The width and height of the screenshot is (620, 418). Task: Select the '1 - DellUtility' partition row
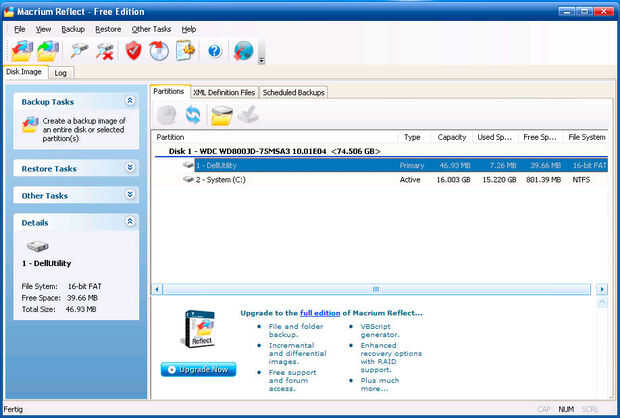[401, 165]
